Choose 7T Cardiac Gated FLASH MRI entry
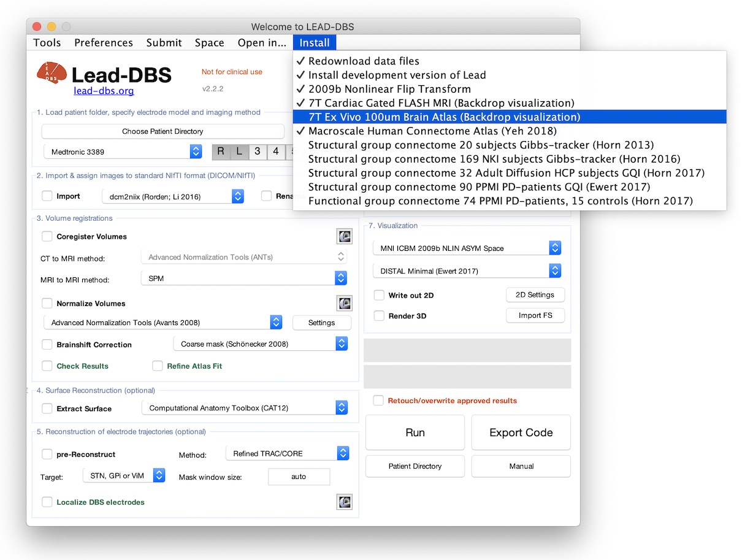This screenshot has height=560, width=753. 510,103
